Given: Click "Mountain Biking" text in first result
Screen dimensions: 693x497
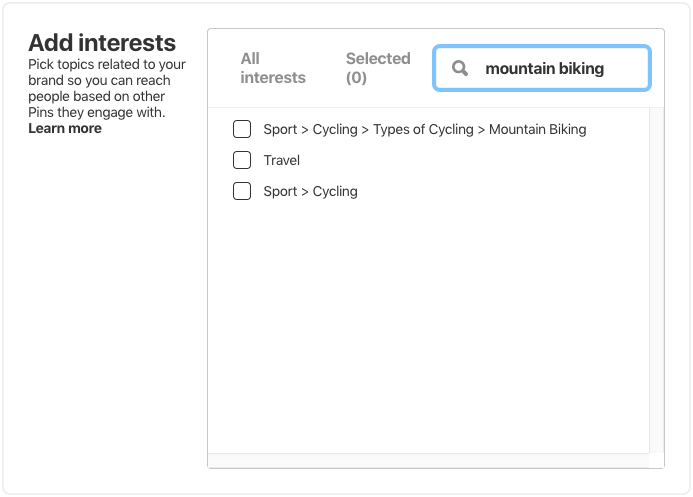Looking at the screenshot, I should click(537, 129).
